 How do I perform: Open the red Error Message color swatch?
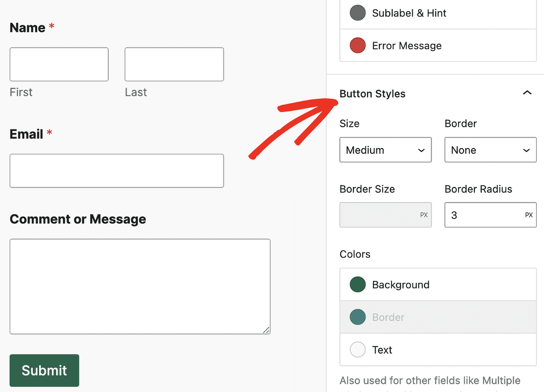point(358,45)
